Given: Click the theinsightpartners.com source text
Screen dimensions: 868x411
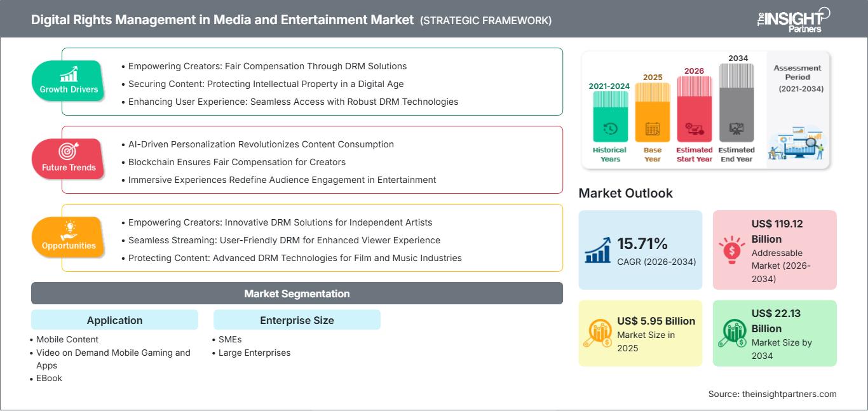Looking at the screenshot, I should pyautogui.click(x=773, y=394).
